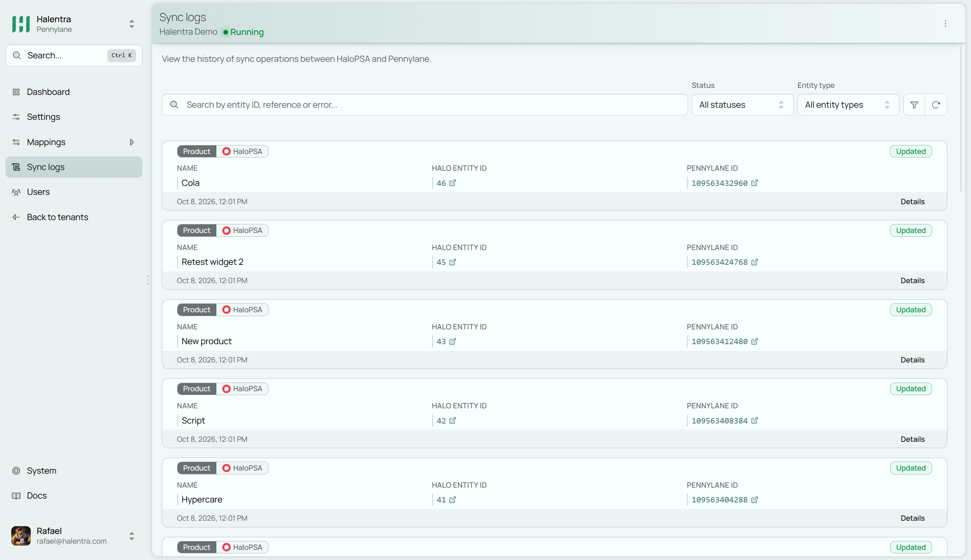View Details for the Cola log
The width and height of the screenshot is (971, 560).
pyautogui.click(x=912, y=201)
